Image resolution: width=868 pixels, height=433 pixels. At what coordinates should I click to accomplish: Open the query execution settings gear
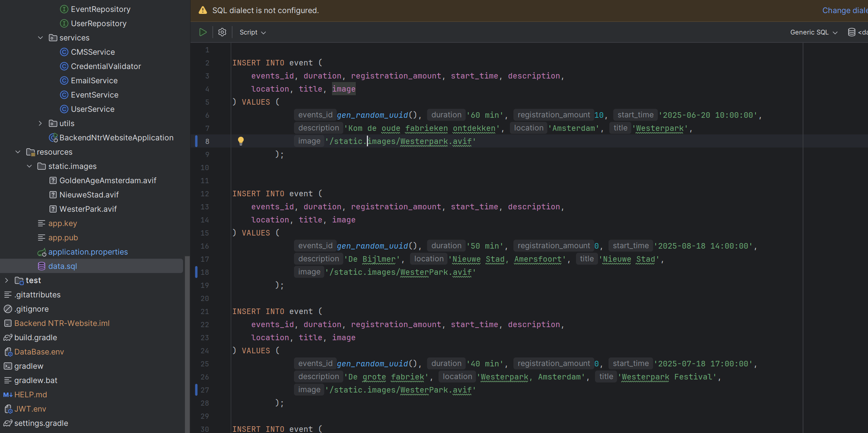pyautogui.click(x=222, y=32)
